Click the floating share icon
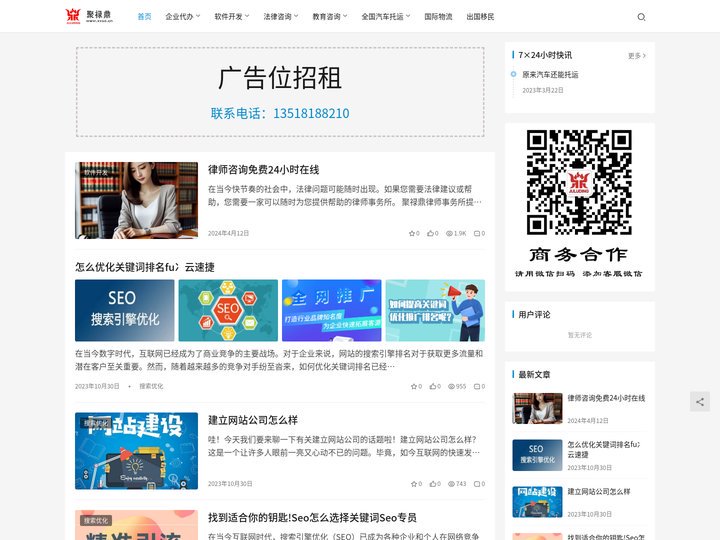This screenshot has height=540, width=720. coord(699,402)
